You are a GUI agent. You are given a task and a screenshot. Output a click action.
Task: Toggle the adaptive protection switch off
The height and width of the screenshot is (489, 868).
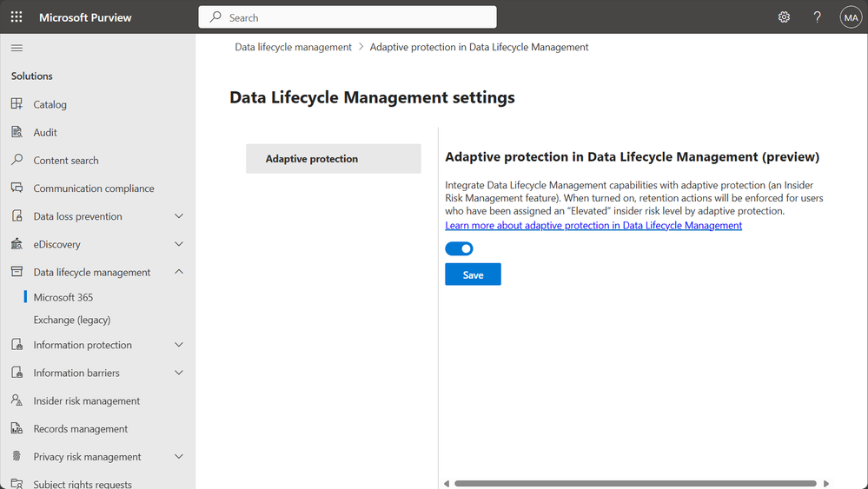(x=459, y=249)
